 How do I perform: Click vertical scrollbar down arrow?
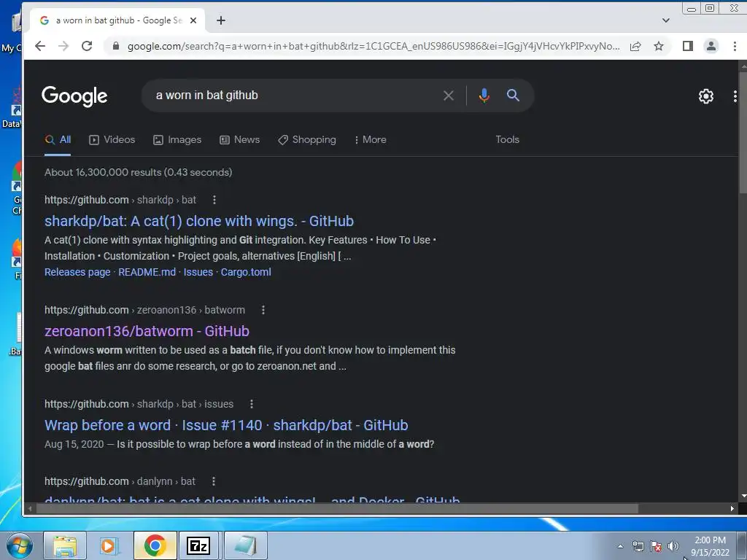click(x=743, y=496)
